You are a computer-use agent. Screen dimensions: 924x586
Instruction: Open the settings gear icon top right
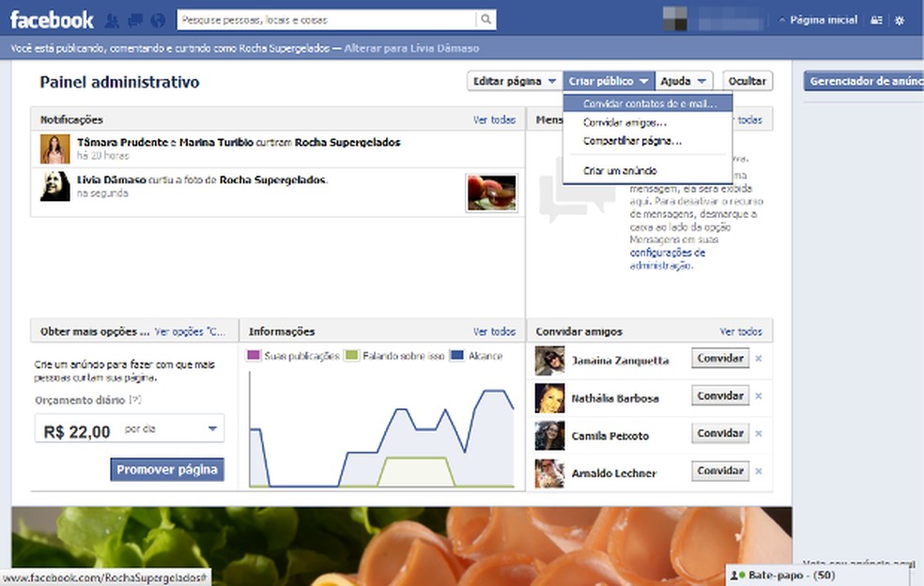pos(900,19)
